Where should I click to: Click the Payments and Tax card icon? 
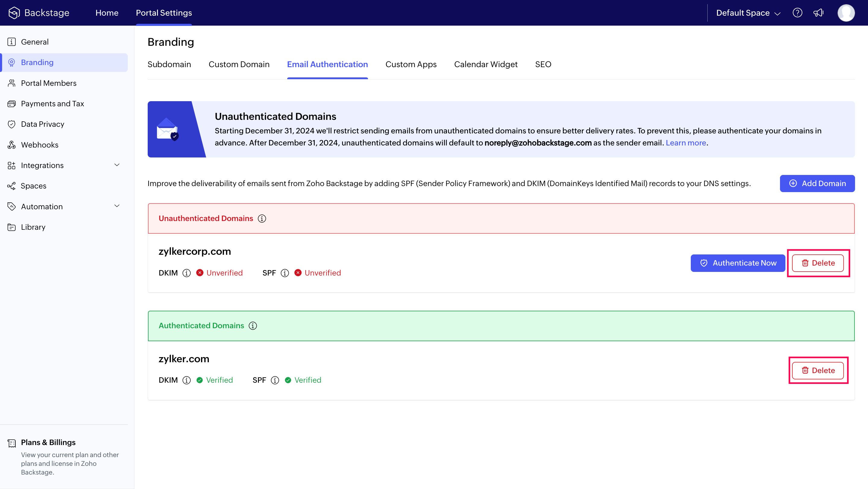[x=11, y=104]
